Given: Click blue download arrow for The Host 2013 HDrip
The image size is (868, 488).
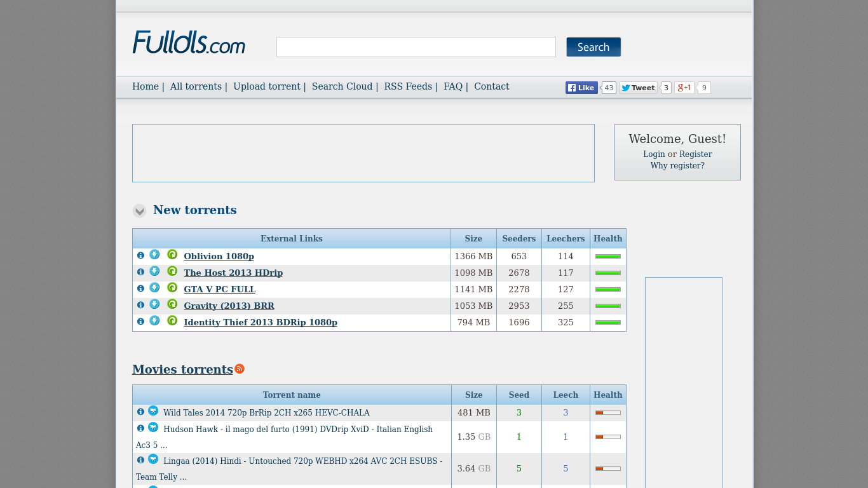Looking at the screenshot, I should pos(154,271).
